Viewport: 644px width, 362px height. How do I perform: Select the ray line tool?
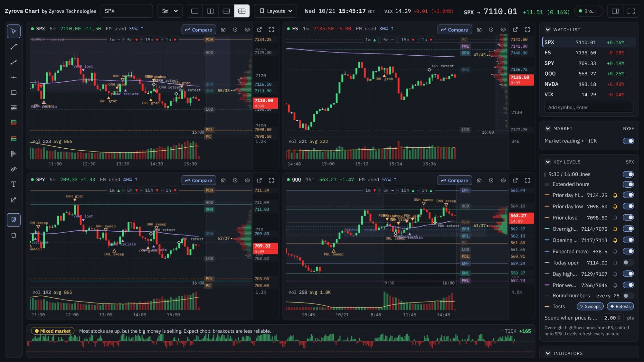14,62
